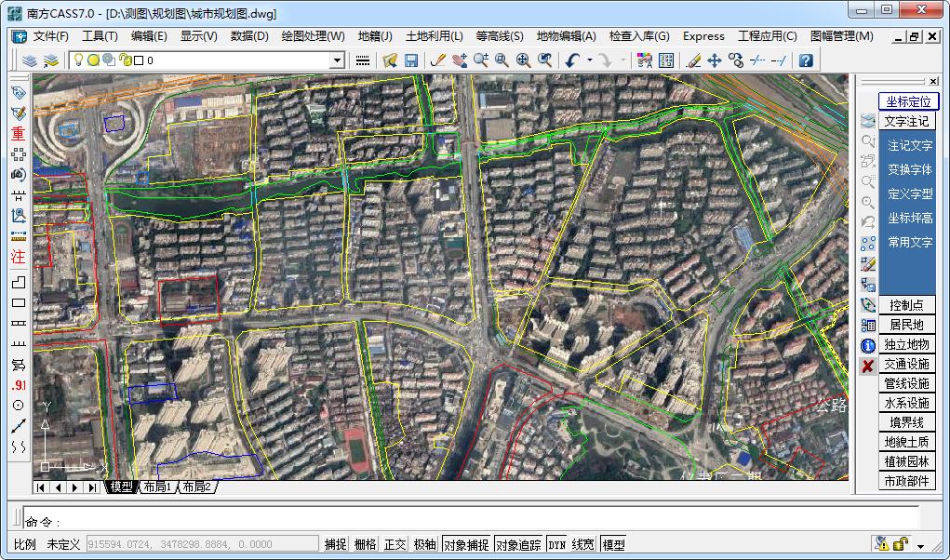
Task: Toggle 对象捕捉 object snap
Action: point(466,545)
